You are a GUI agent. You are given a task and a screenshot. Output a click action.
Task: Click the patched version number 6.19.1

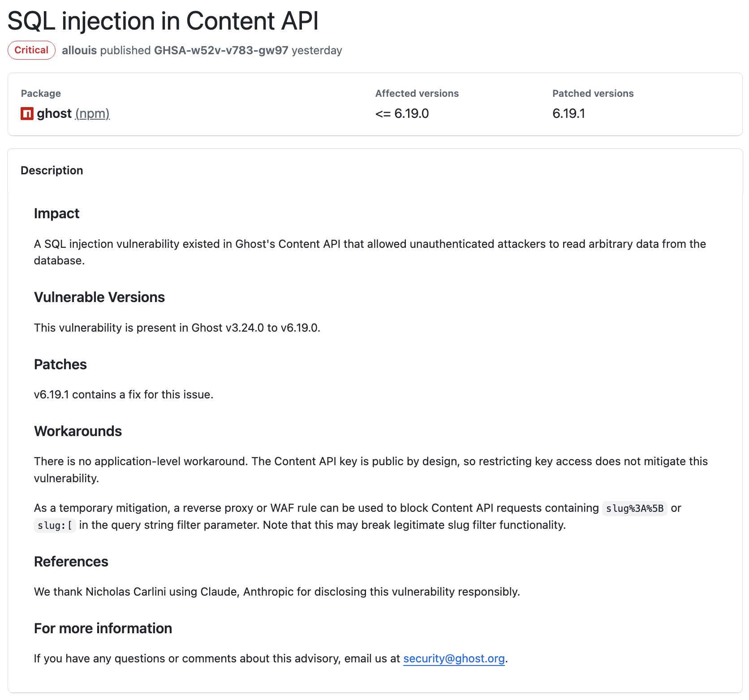568,114
